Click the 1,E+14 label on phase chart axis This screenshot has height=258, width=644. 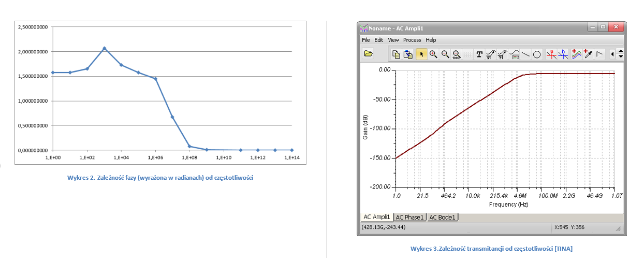tap(291, 157)
